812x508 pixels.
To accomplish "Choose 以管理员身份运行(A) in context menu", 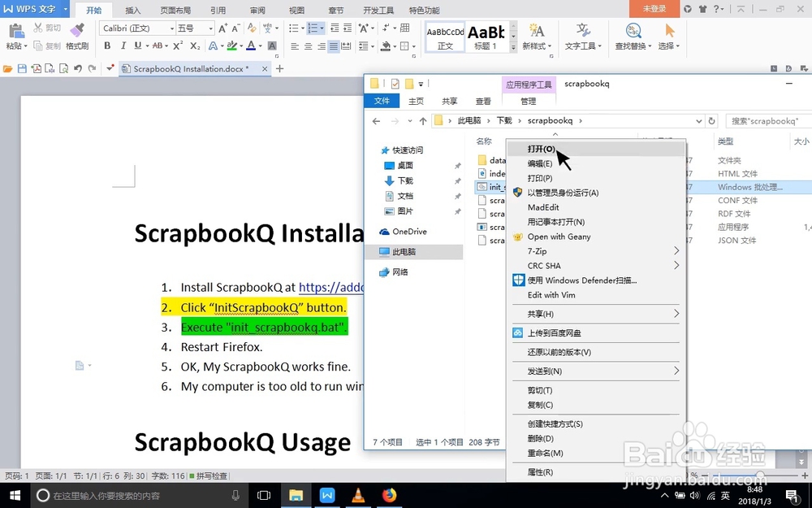I will tap(595, 193).
